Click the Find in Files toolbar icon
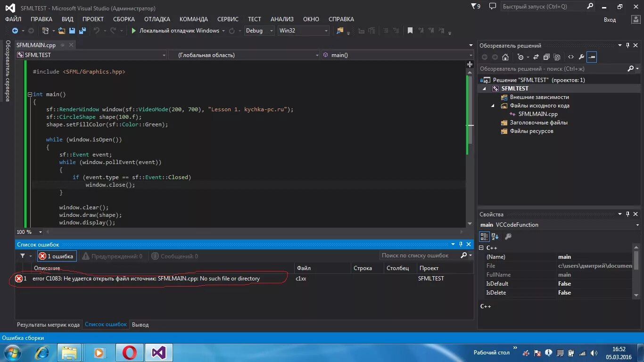This screenshot has height=362, width=644. pos(340,31)
